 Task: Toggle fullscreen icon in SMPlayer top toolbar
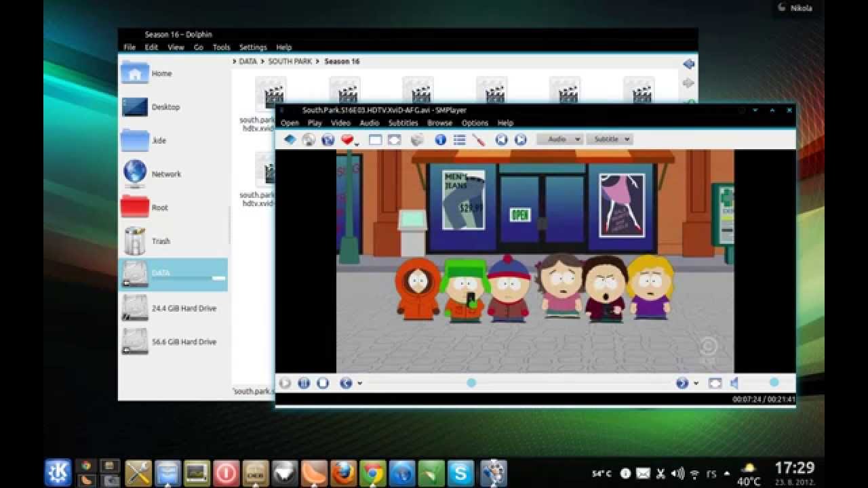click(x=394, y=140)
